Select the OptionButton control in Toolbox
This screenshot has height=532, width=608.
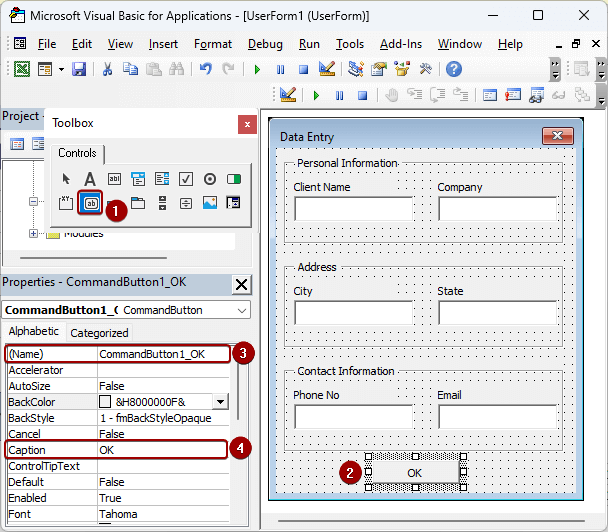click(x=210, y=179)
